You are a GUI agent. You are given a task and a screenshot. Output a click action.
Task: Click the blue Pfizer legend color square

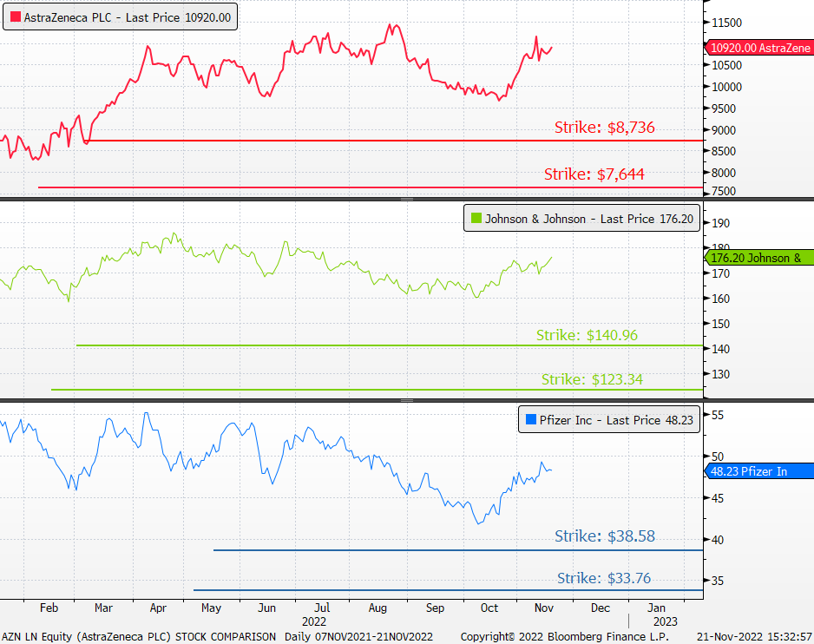click(x=530, y=419)
